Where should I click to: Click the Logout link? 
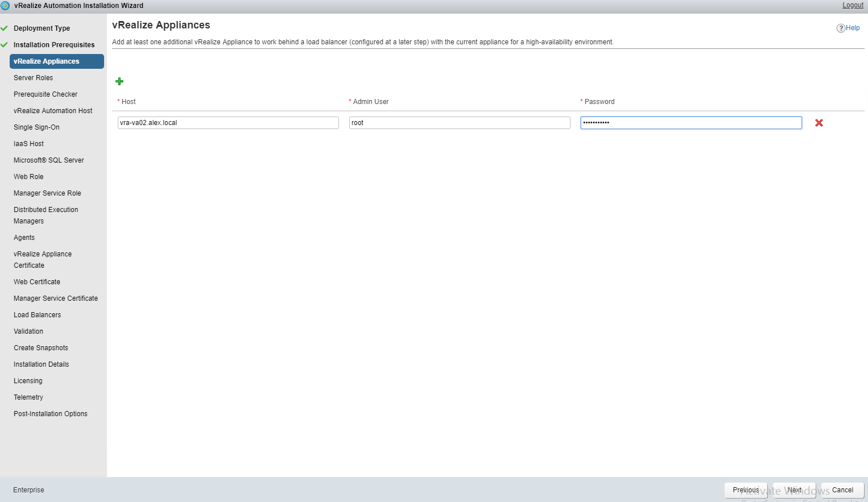[853, 5]
